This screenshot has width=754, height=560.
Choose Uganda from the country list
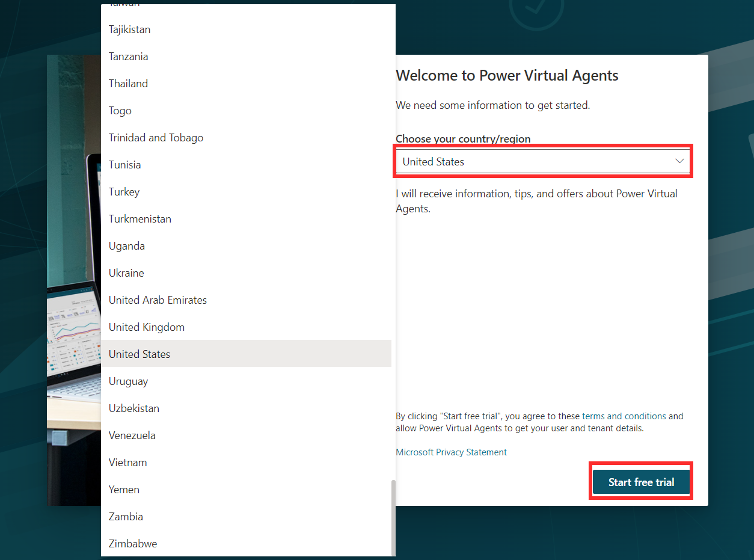pos(246,246)
